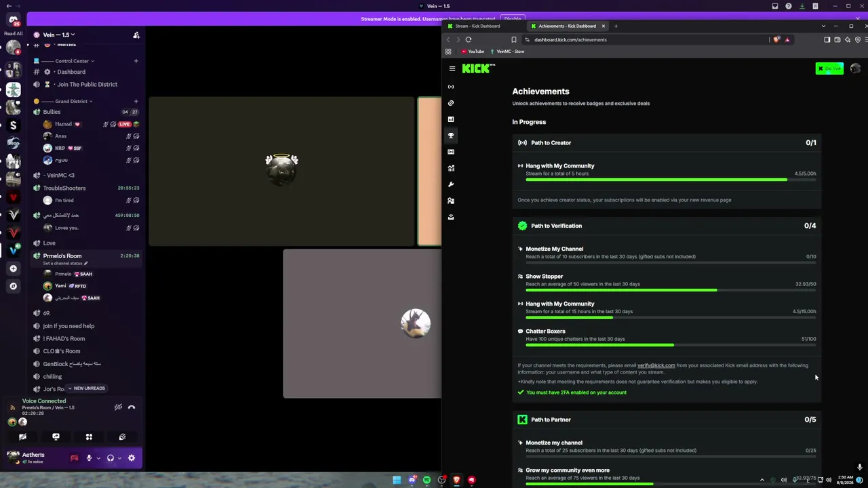Click the Kick logo in the dashboard

pyautogui.click(x=479, y=68)
